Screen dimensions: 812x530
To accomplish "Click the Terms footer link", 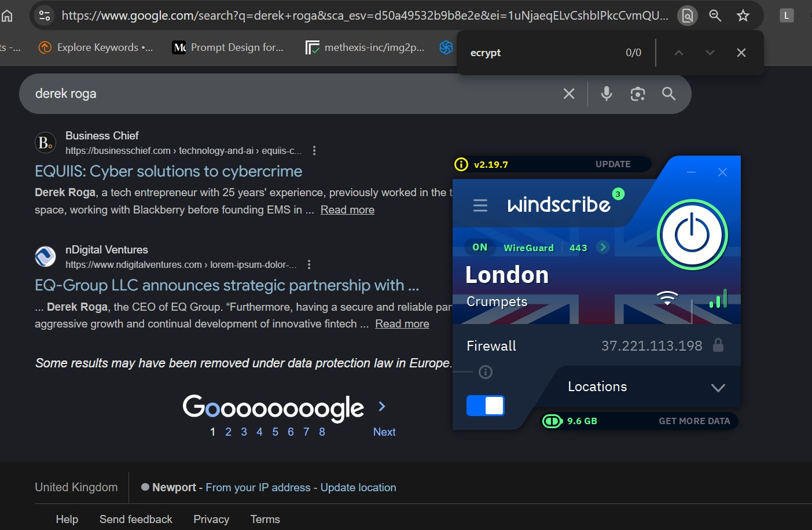I will (x=265, y=519).
